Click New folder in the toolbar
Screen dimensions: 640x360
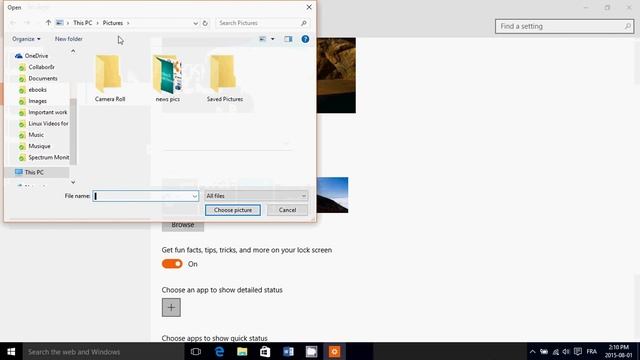[69, 39]
